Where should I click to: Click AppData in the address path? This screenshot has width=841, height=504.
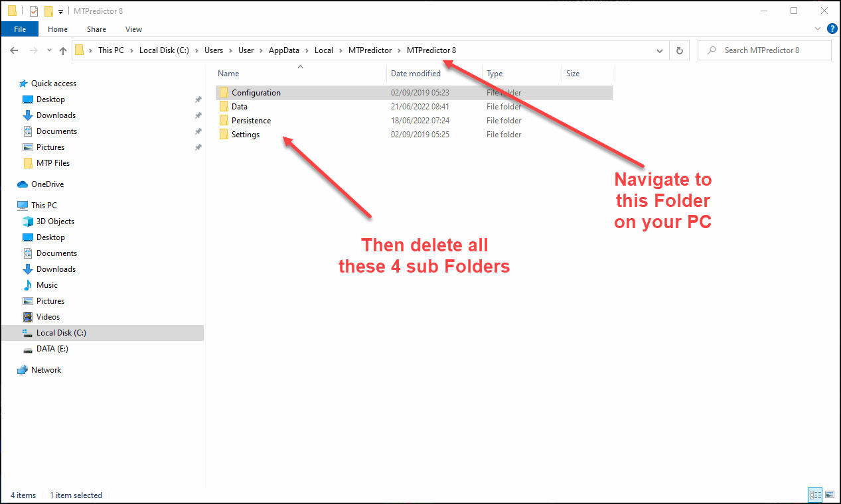pos(283,50)
